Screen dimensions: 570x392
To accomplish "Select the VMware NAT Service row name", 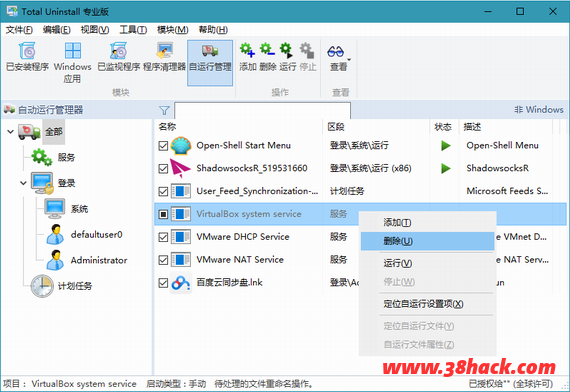I will click(x=240, y=260).
